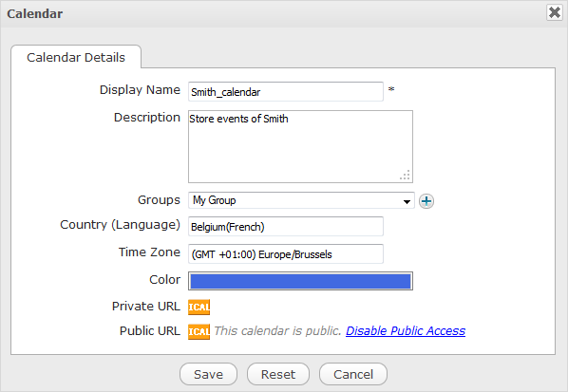Add a new group with plus icon

[426, 201]
